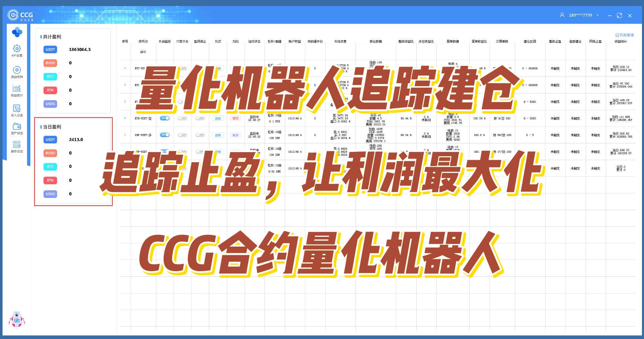Toggle 盈损停止 switch on XRP-USDT-多 row
This screenshot has height=339, width=644.
[200, 135]
